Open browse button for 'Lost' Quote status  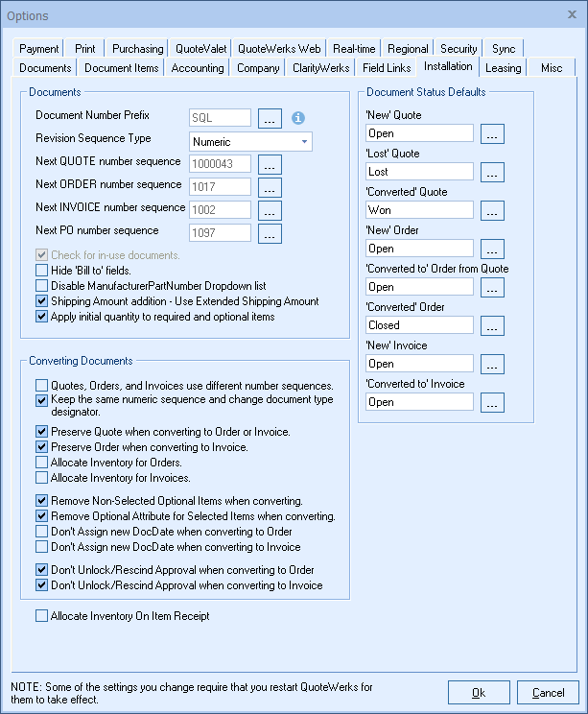point(492,172)
